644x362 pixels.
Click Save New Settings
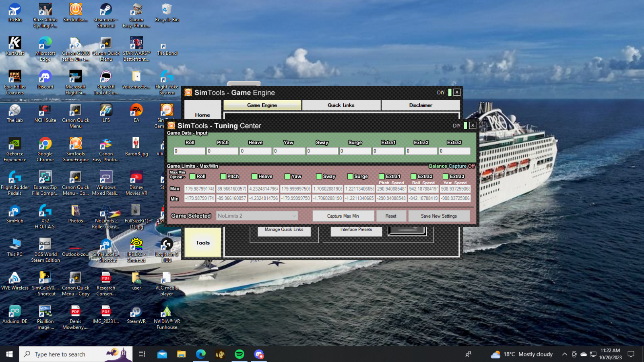click(x=439, y=216)
